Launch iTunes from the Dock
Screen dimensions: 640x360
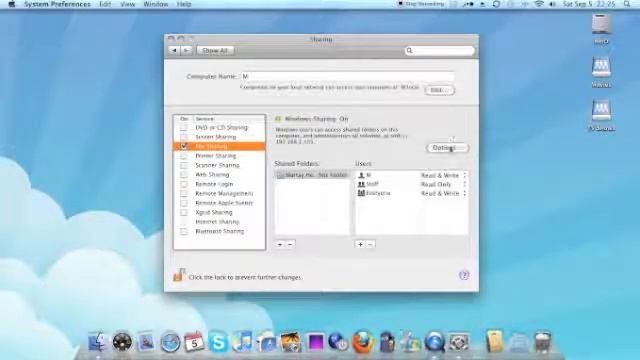(x=242, y=342)
